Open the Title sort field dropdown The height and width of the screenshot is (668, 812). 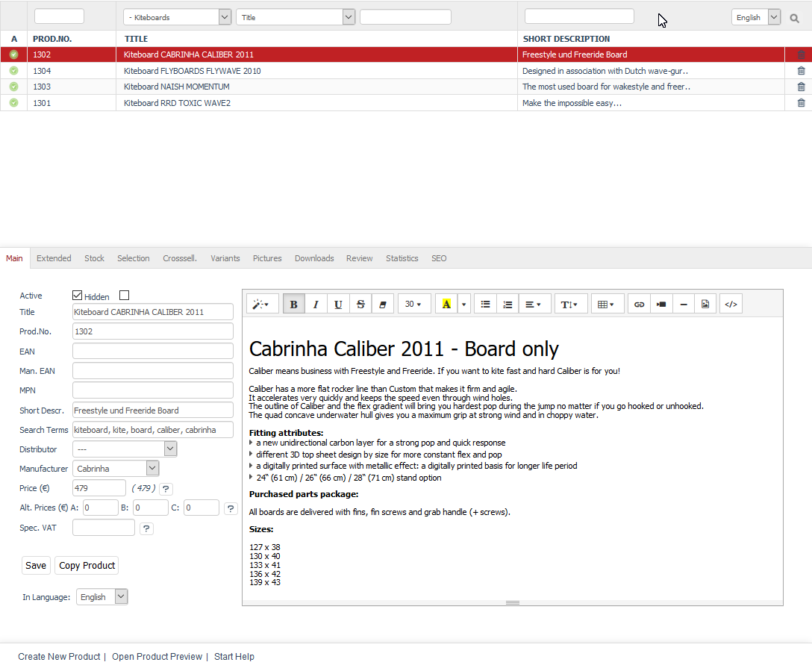point(296,17)
